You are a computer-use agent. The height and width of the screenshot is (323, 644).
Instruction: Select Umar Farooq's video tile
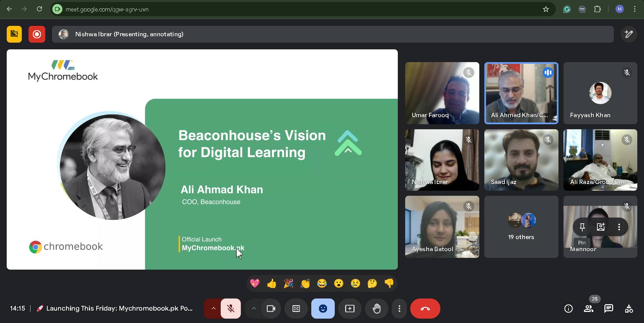[x=442, y=93]
